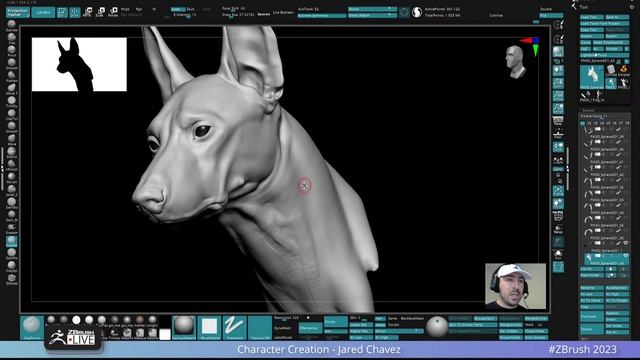Click the Actual size icon on right shelf
This screenshot has height=360, width=640.
tap(558, 96)
